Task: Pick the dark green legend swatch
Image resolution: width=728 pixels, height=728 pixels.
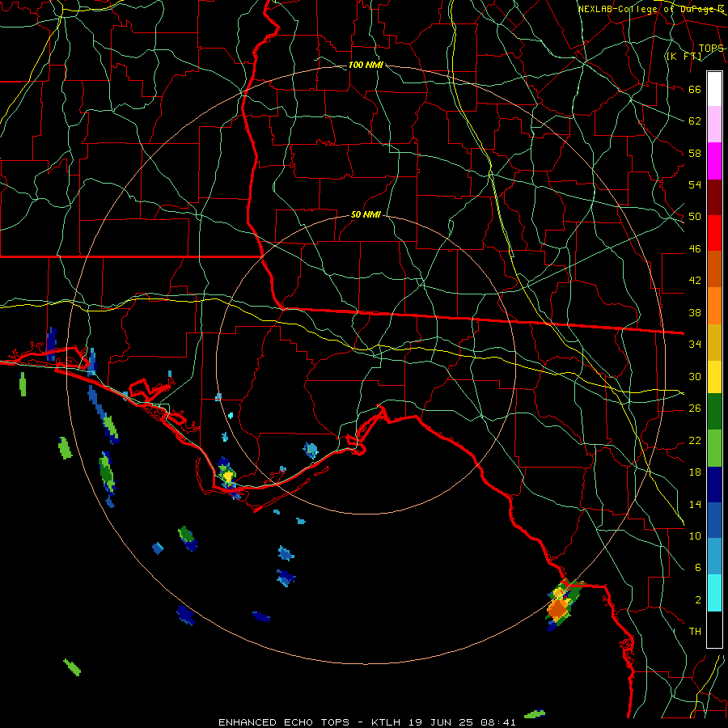Action: click(x=714, y=412)
